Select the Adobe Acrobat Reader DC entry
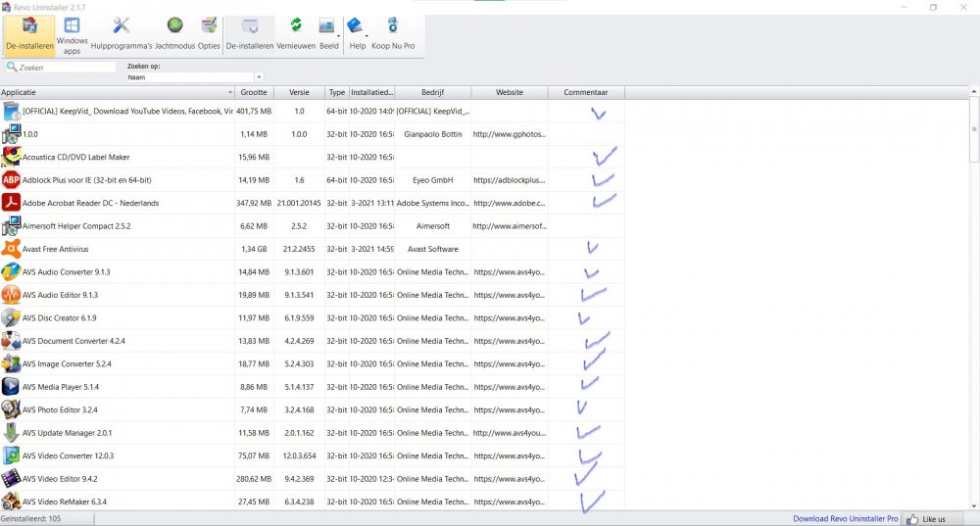Image resolution: width=980 pixels, height=526 pixels. click(90, 203)
